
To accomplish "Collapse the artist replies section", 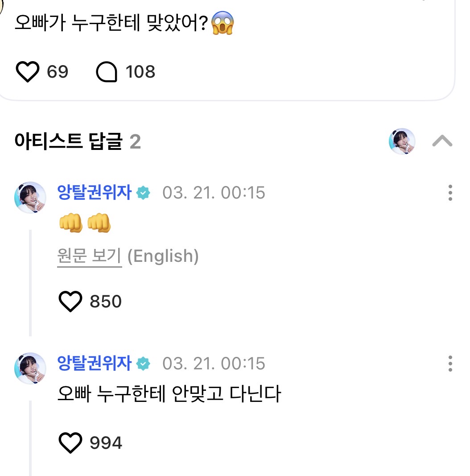I will [442, 141].
